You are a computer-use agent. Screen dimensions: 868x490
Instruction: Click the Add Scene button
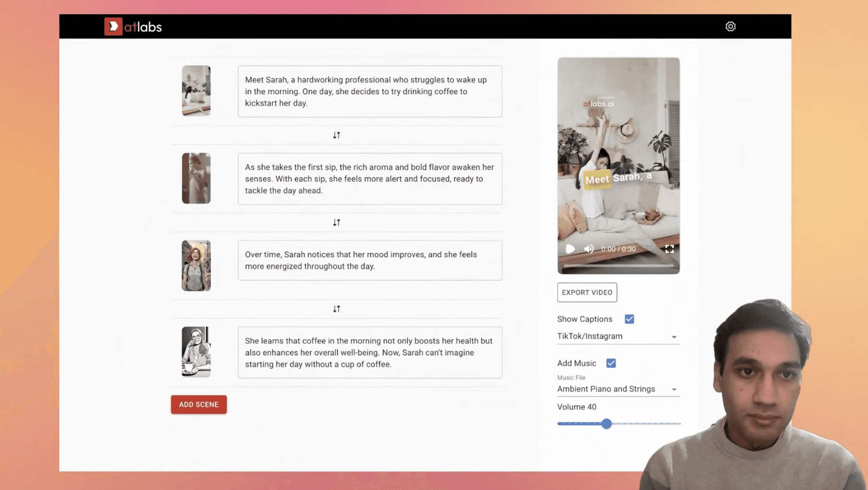(198, 404)
